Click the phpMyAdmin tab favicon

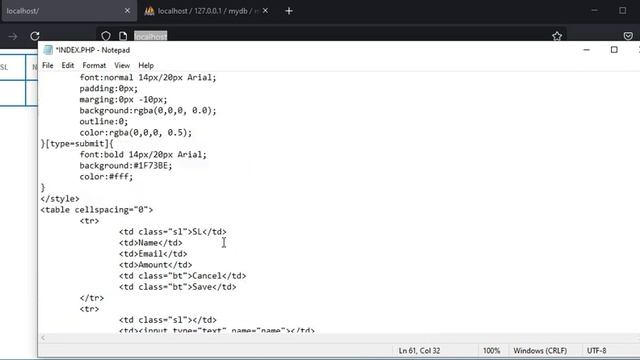tap(149, 11)
